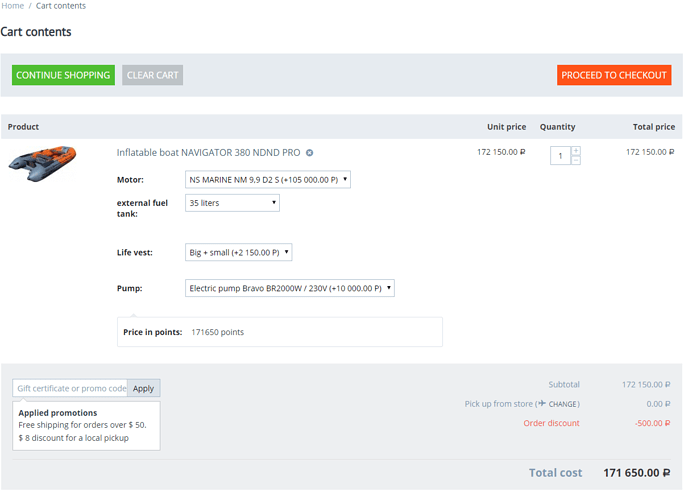Open the Motor dropdown

268,180
